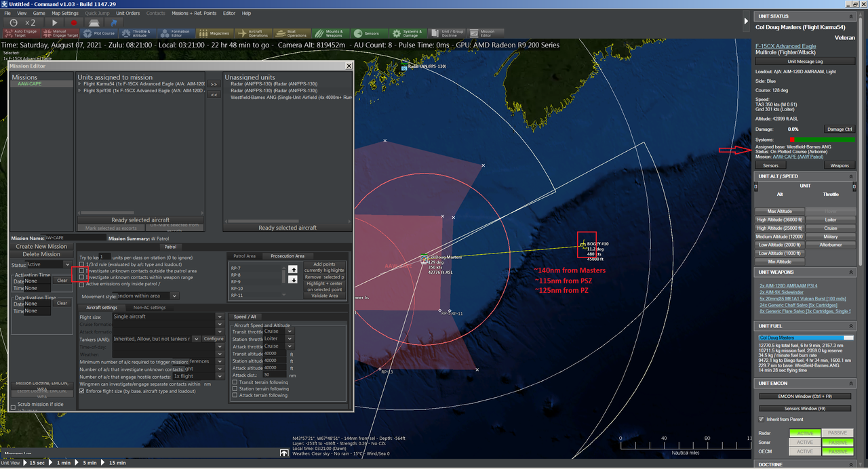The height and width of the screenshot is (469, 868).
Task: Click the Configure button next to Tankers
Action: tap(214, 338)
